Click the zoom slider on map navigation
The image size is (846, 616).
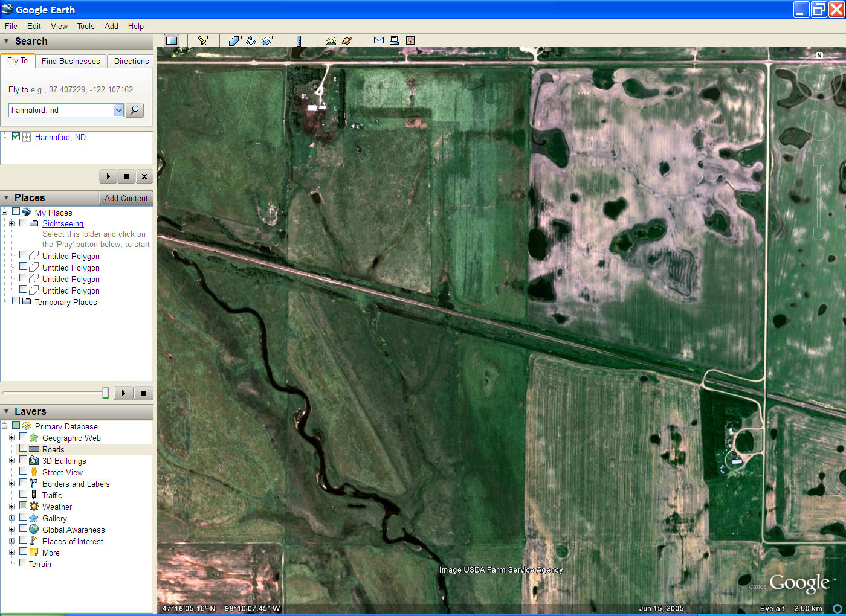(x=819, y=196)
